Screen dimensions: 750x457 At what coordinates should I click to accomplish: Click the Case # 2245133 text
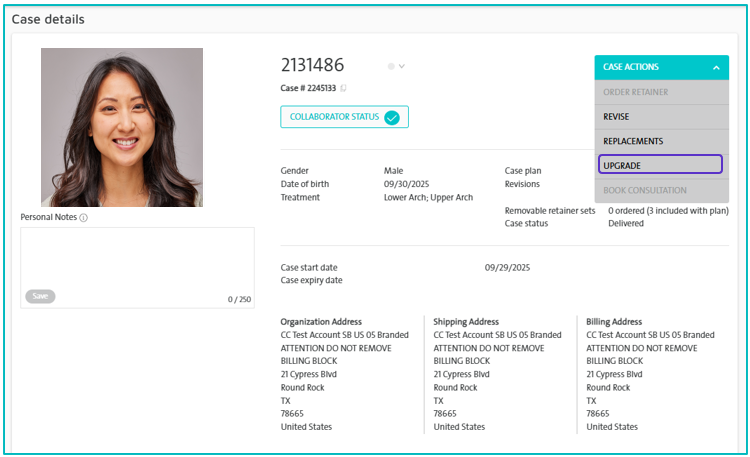point(308,88)
